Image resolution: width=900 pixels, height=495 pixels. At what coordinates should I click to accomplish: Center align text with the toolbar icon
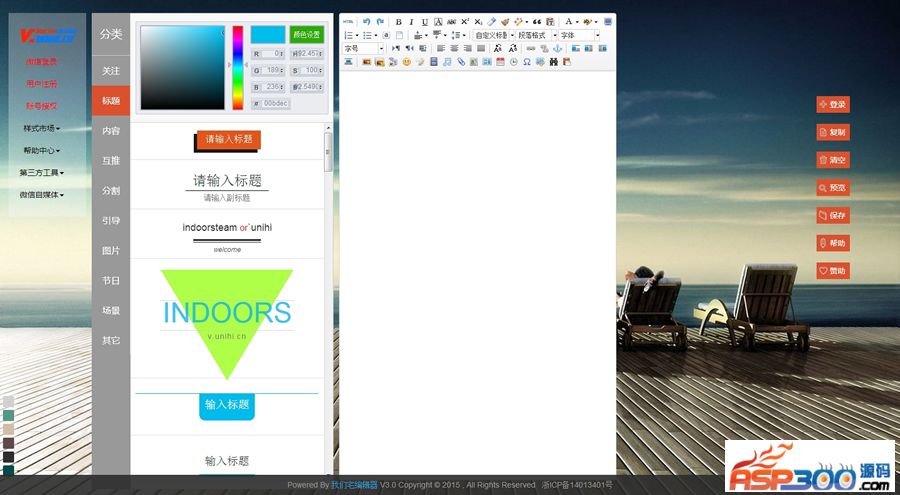pos(454,48)
